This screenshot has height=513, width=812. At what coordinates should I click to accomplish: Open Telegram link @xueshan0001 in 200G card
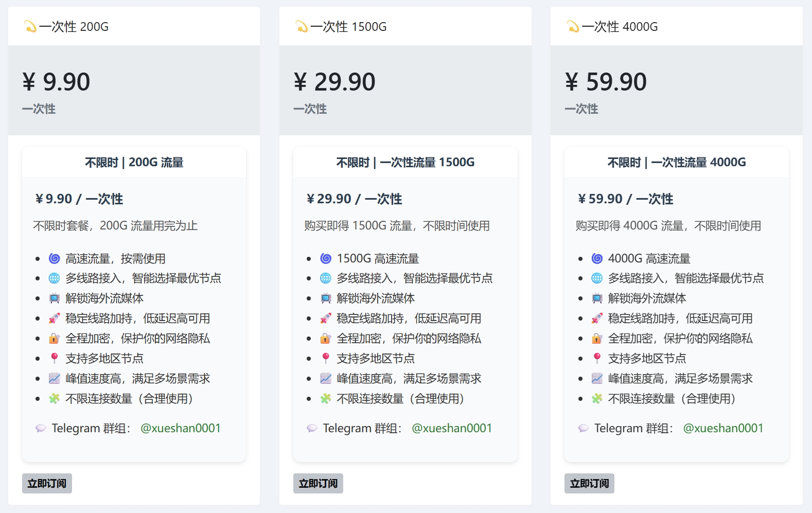coord(180,428)
